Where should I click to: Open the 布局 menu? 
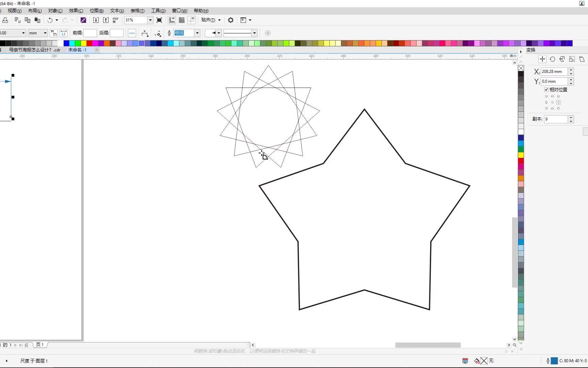pyautogui.click(x=35, y=11)
